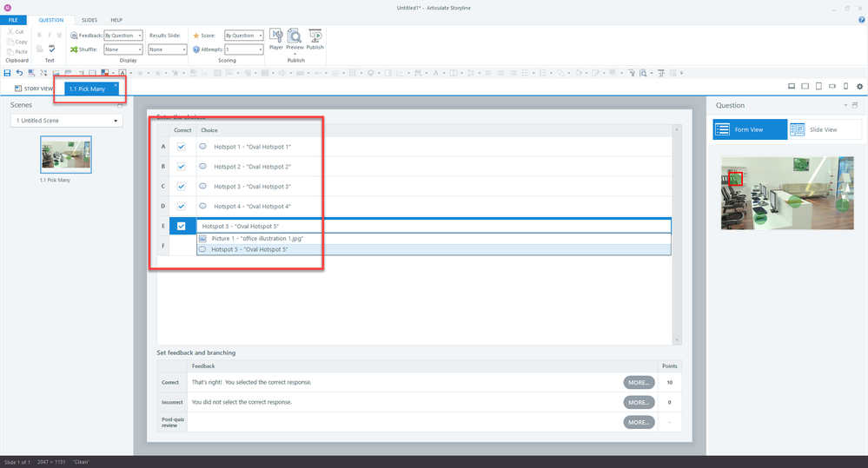
Task: Click the Correct points value 10
Action: [x=670, y=382]
